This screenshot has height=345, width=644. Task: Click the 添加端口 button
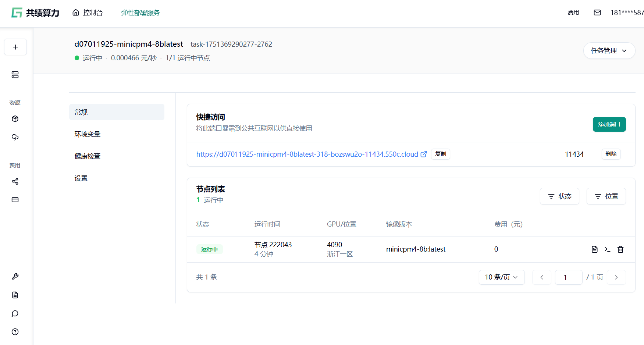(x=609, y=124)
